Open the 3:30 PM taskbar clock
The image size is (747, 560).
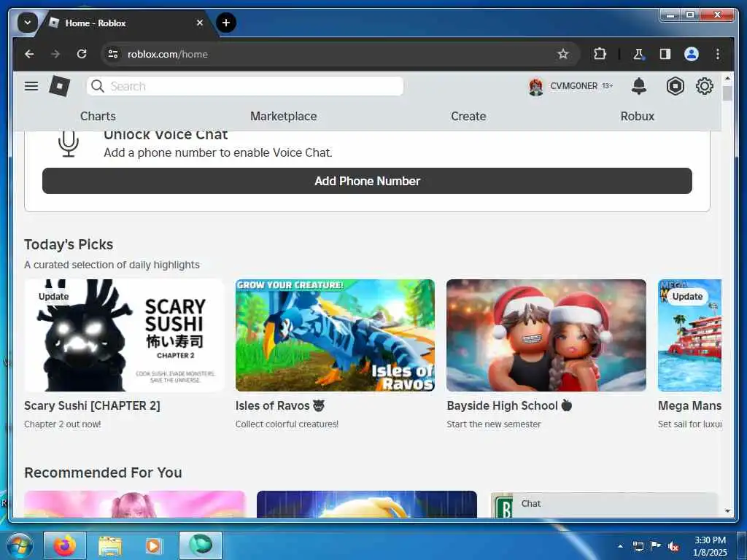pyautogui.click(x=710, y=546)
